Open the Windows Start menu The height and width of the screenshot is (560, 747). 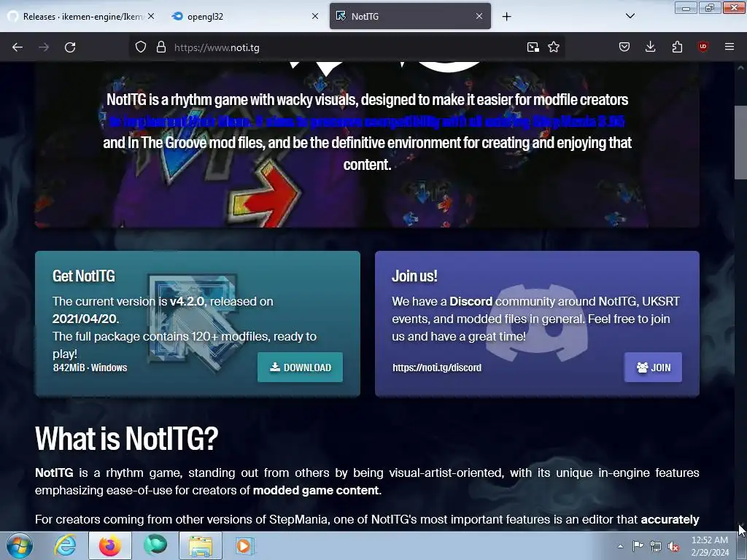point(19,545)
